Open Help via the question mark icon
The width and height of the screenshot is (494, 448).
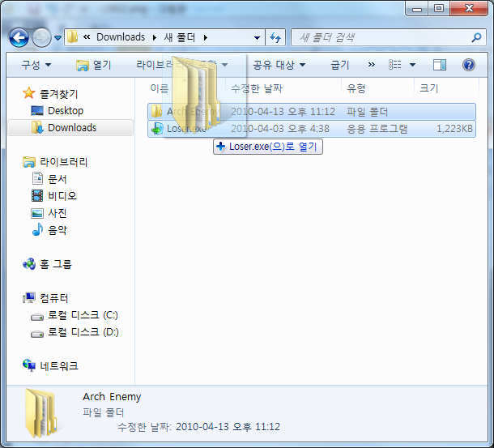[468, 65]
